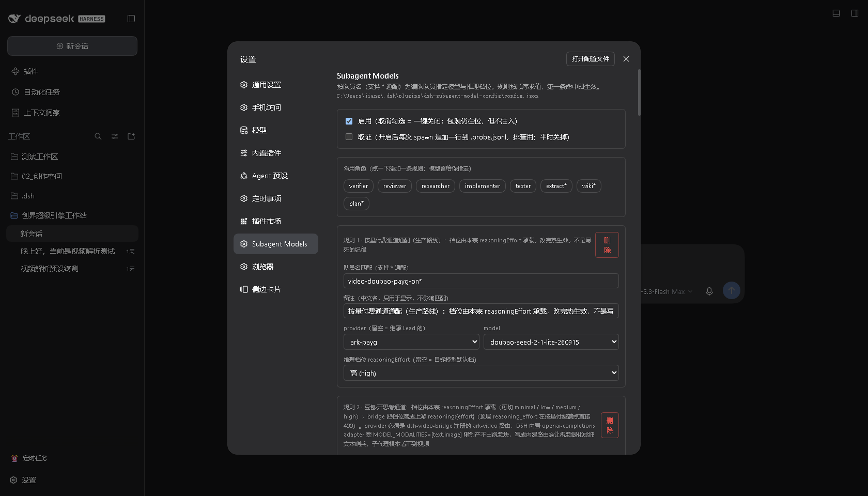Add wiki* role chip
The height and width of the screenshot is (496, 868).
coord(589,186)
